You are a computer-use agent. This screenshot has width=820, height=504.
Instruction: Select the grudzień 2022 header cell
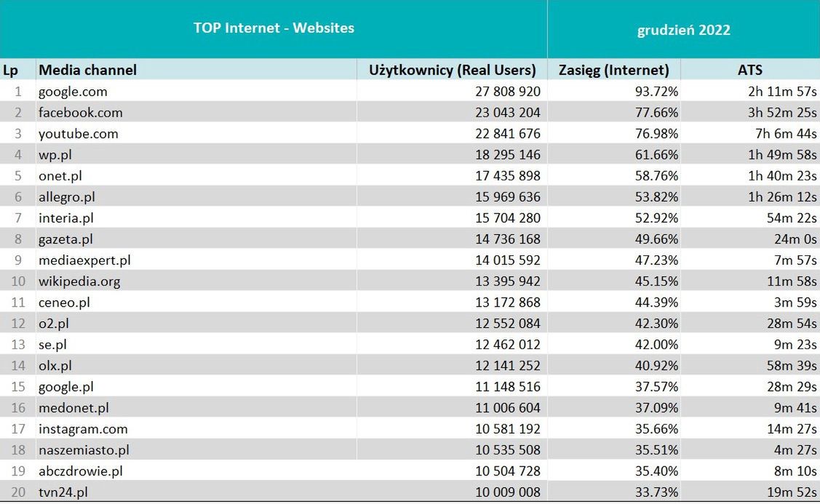pos(683,30)
